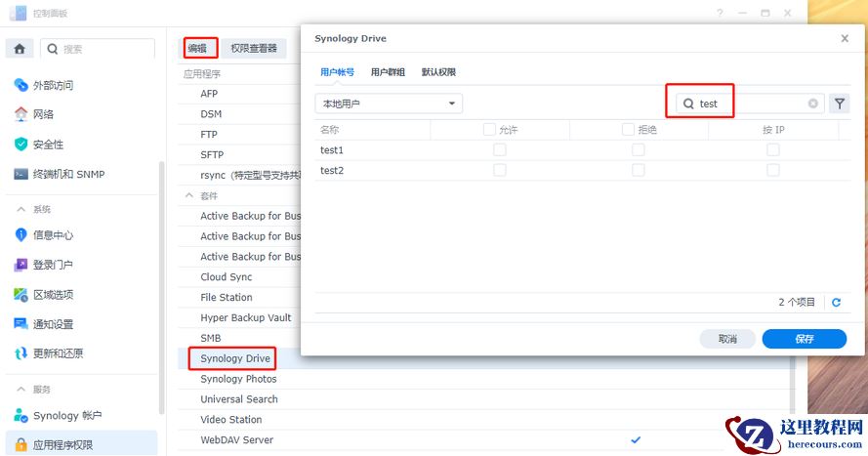Collapse the System section in sidebar
Image resolution: width=868 pixels, height=456 pixels.
21,209
